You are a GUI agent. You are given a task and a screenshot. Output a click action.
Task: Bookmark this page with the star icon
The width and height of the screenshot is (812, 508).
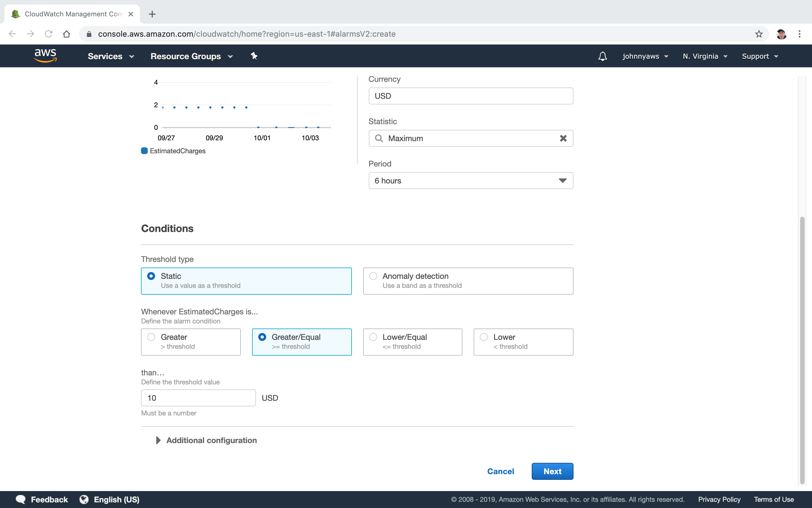tap(759, 34)
